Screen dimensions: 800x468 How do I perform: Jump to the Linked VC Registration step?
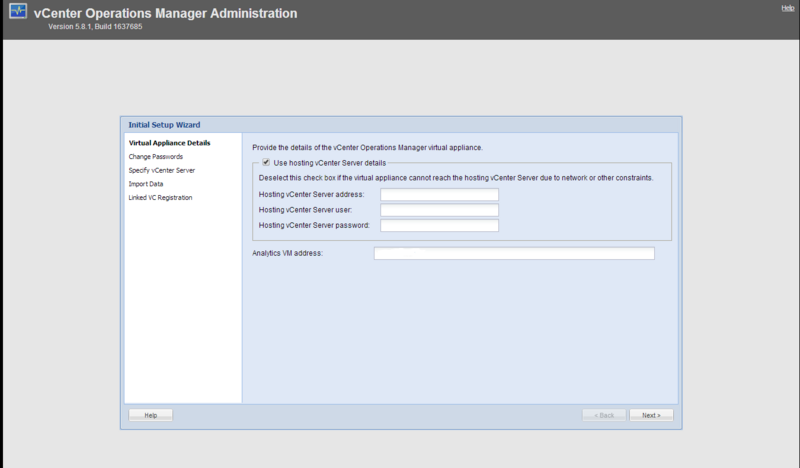(x=160, y=197)
